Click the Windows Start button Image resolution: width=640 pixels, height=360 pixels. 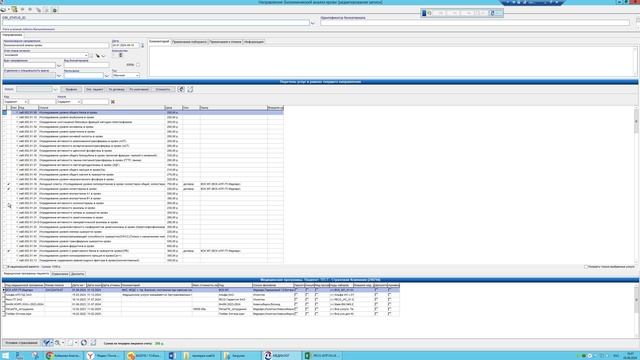(5, 356)
